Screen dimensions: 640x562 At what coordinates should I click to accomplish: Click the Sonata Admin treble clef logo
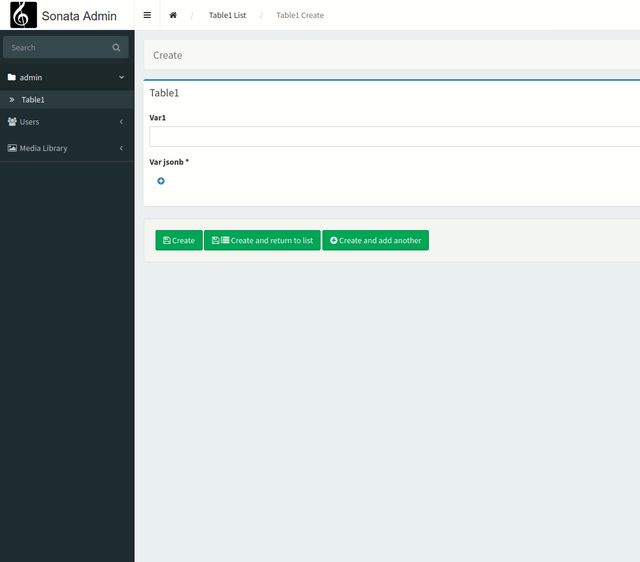[x=23, y=15]
